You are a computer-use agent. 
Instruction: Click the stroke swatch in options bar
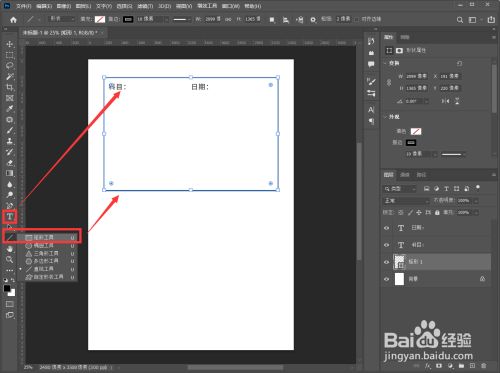point(128,19)
